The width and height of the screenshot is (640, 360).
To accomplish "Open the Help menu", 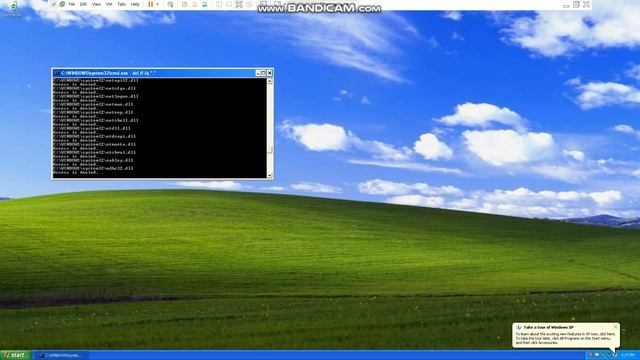I will [135, 4].
